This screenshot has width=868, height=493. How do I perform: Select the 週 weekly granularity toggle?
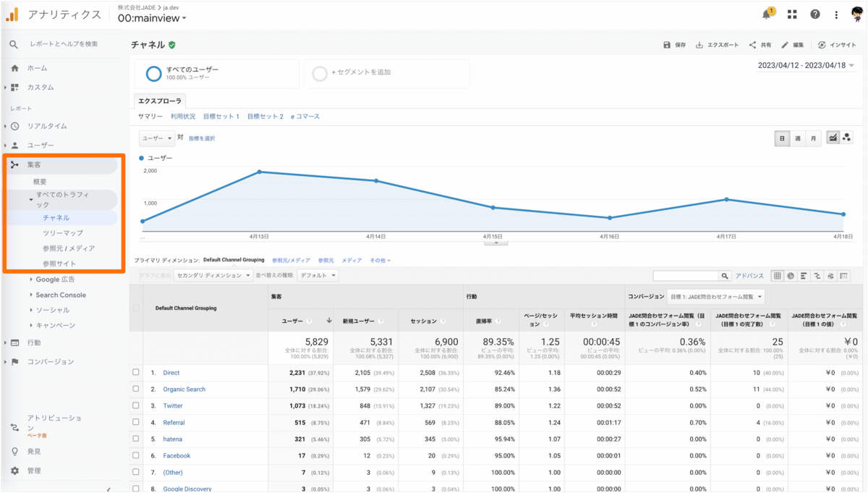[x=798, y=138]
